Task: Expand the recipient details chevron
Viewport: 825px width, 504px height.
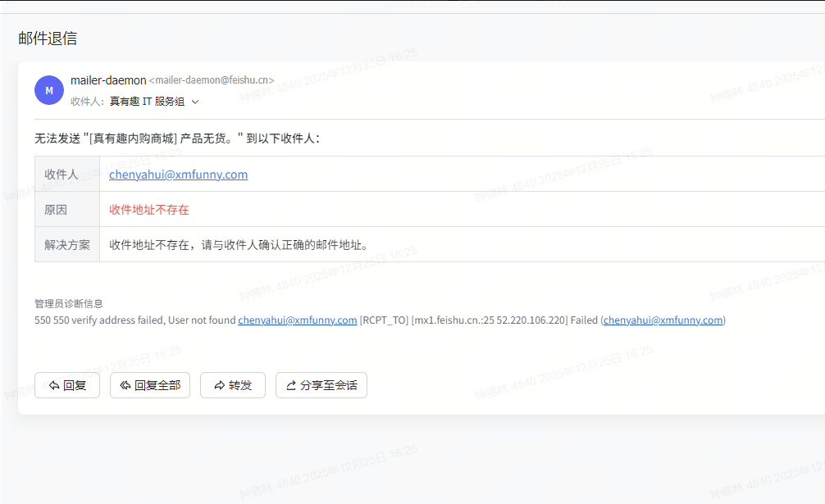Action: pyautogui.click(x=195, y=102)
